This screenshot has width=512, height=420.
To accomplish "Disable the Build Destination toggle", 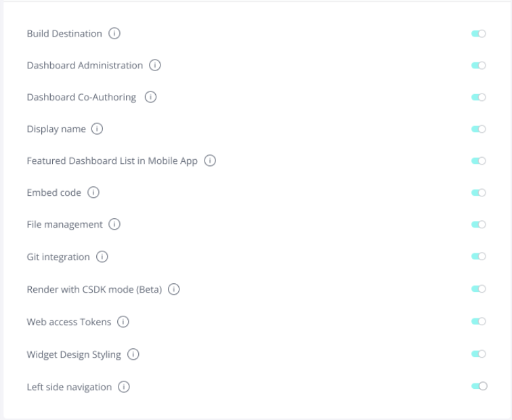I will pos(478,34).
